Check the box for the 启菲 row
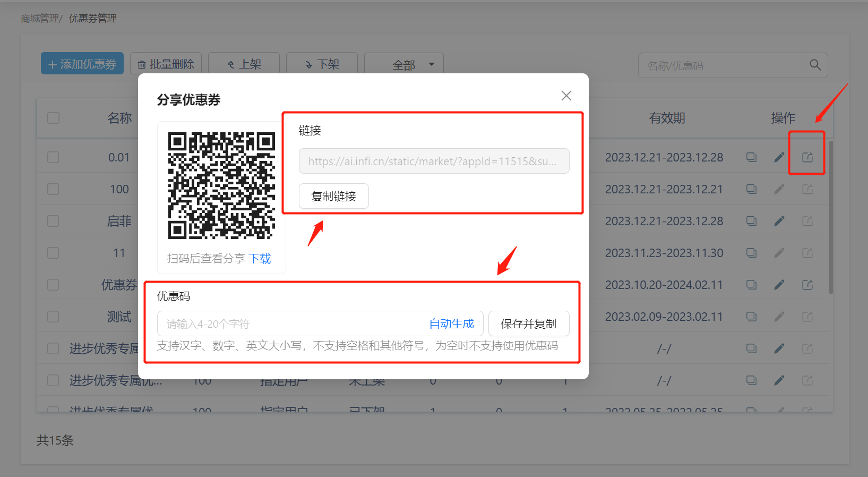 pyautogui.click(x=53, y=221)
